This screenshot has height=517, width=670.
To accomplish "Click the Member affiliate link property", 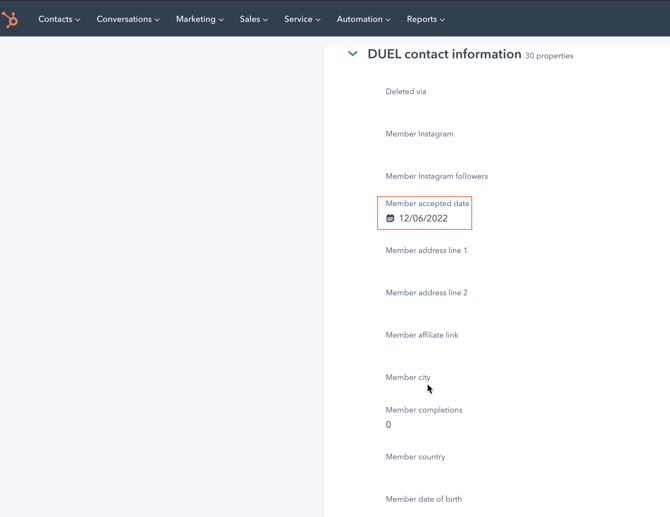I will coord(421,335).
